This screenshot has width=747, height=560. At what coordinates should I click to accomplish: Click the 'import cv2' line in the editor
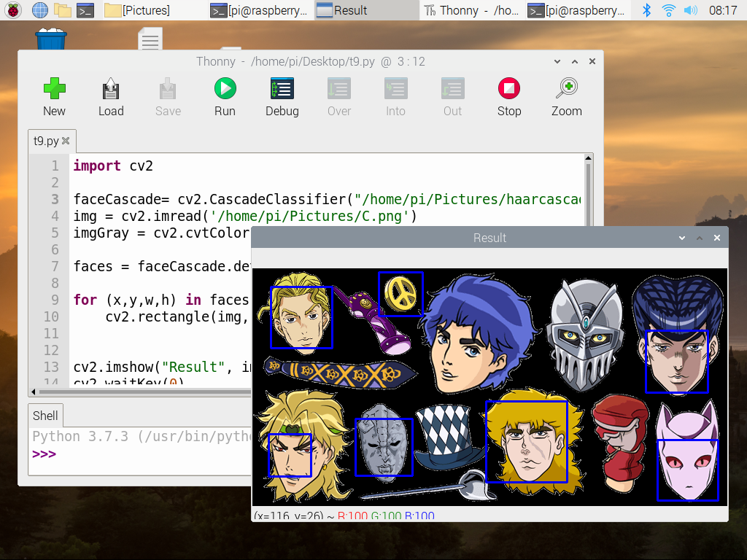113,166
